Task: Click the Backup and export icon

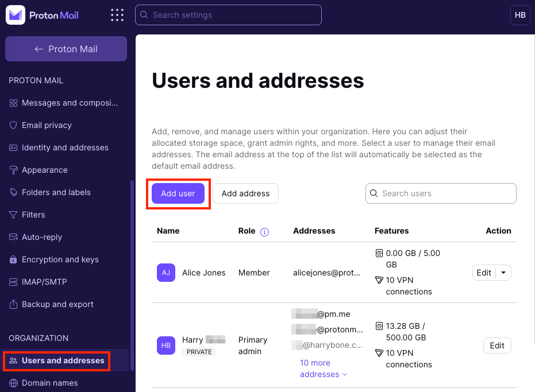Action: pyautogui.click(x=13, y=304)
